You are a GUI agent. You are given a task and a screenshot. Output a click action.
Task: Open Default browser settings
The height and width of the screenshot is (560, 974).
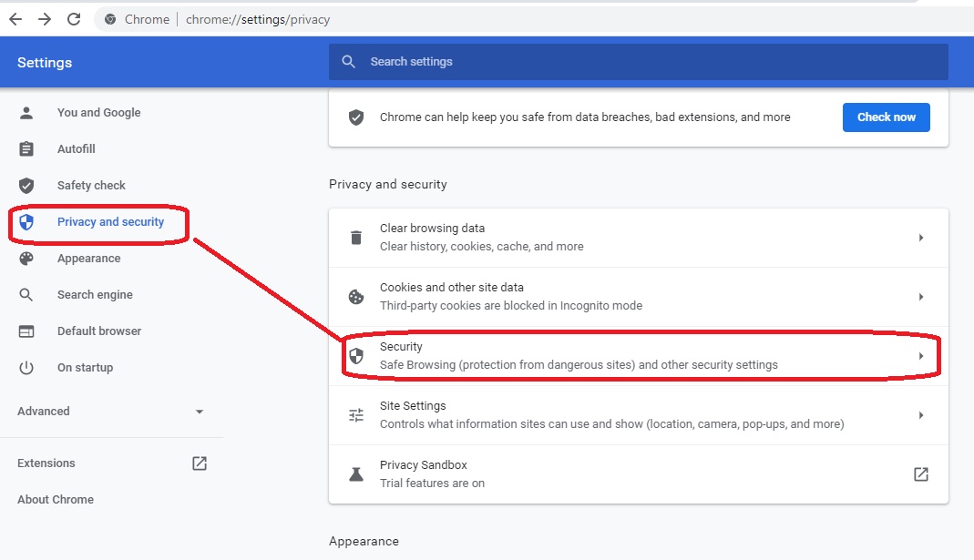pyautogui.click(x=99, y=331)
